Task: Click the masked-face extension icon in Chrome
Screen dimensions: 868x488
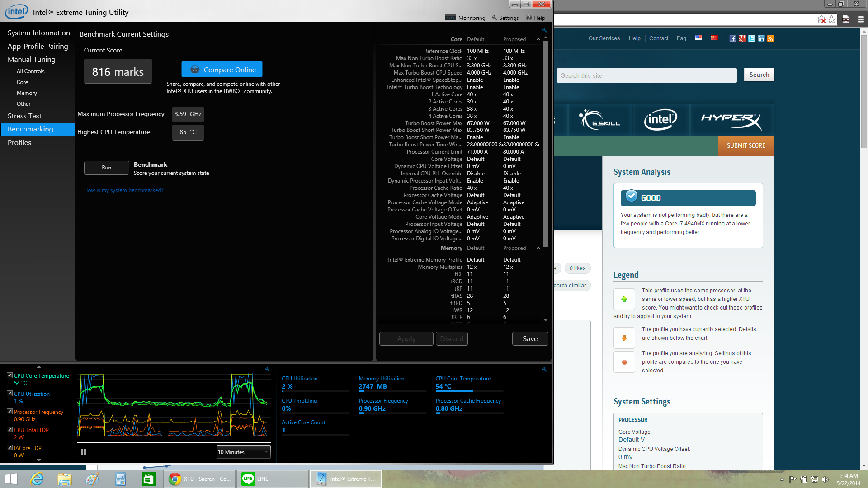Action: click(x=846, y=19)
